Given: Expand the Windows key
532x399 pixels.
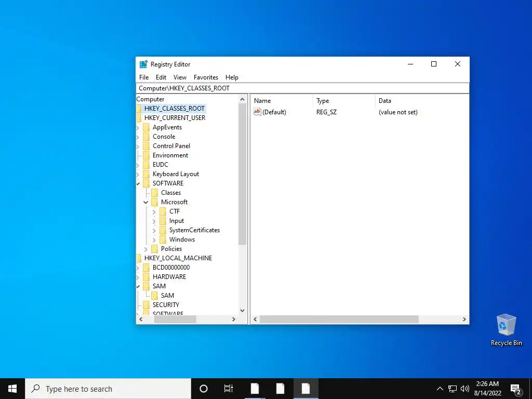Looking at the screenshot, I should (154, 240).
